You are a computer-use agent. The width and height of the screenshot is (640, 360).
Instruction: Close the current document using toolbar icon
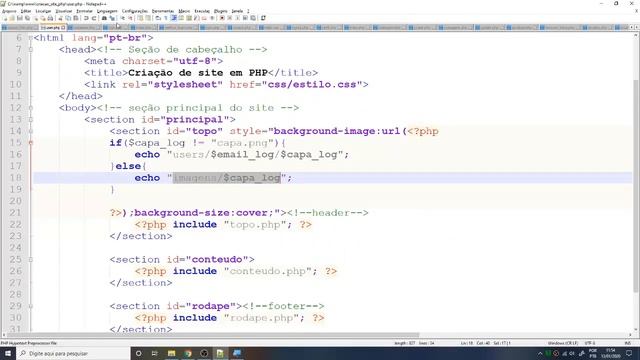click(x=36, y=18)
